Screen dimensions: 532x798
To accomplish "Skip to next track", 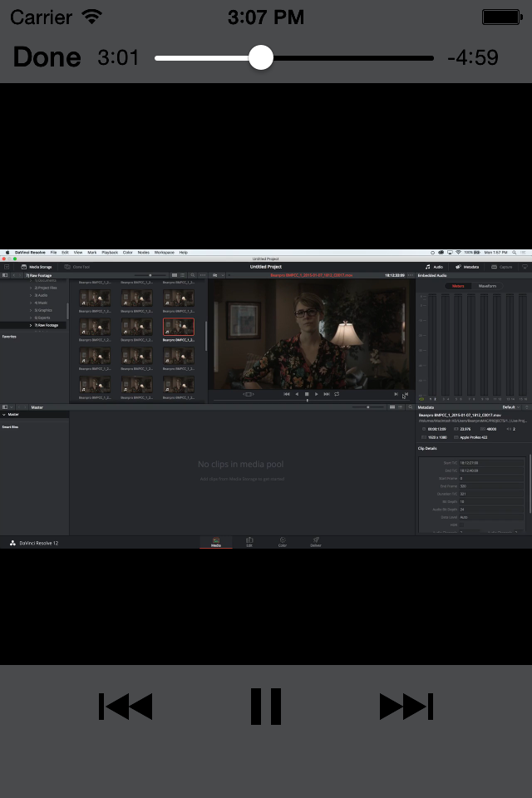I will pyautogui.click(x=406, y=707).
